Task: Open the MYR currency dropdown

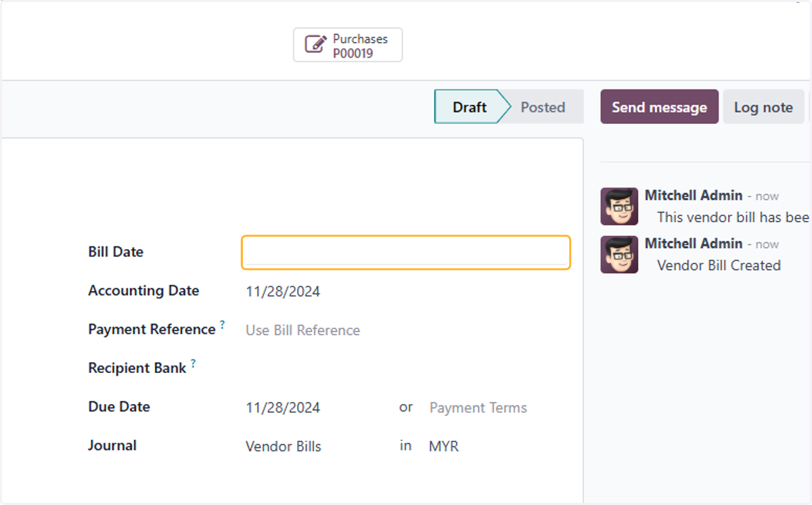Action: click(444, 447)
